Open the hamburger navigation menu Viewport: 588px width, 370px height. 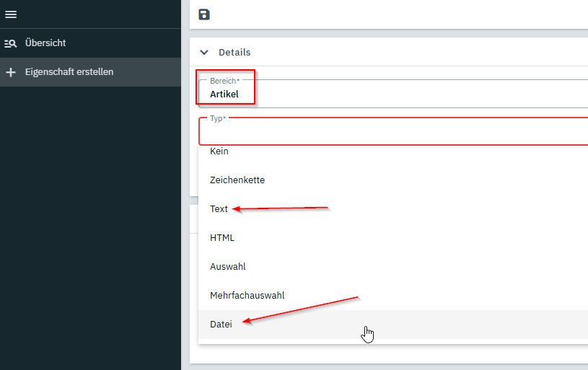coord(11,14)
